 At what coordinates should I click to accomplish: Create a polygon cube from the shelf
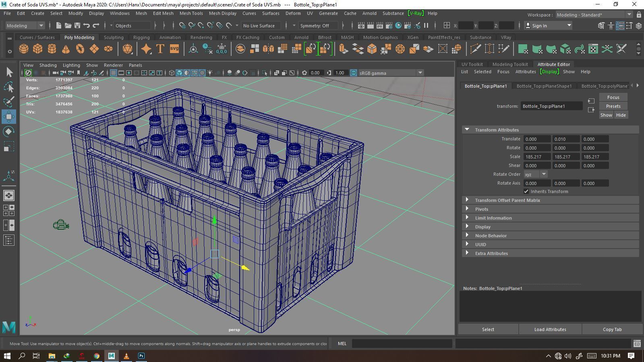click(x=37, y=49)
